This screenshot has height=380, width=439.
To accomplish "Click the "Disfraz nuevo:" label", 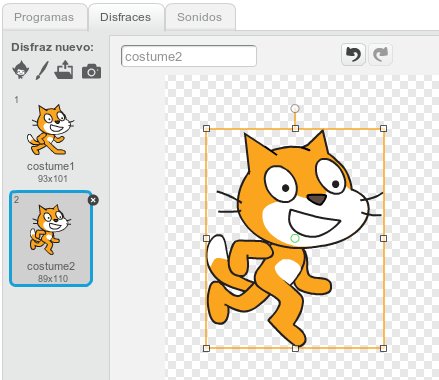I will pyautogui.click(x=52, y=47).
